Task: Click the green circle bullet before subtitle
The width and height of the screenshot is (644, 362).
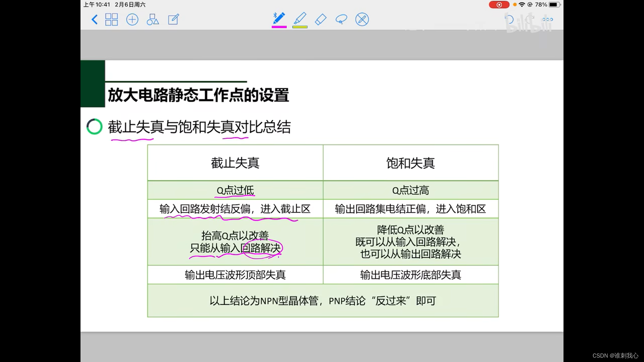Action: [x=94, y=127]
